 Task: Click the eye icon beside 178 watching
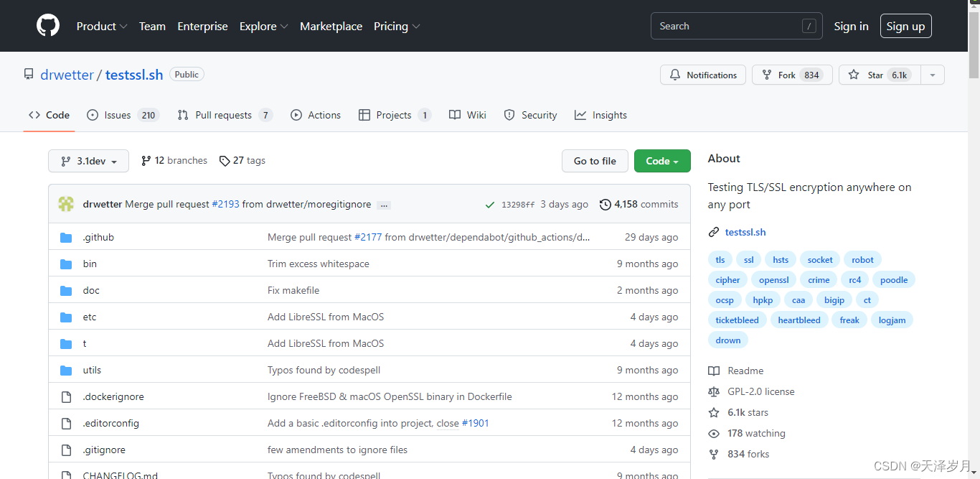[714, 433]
